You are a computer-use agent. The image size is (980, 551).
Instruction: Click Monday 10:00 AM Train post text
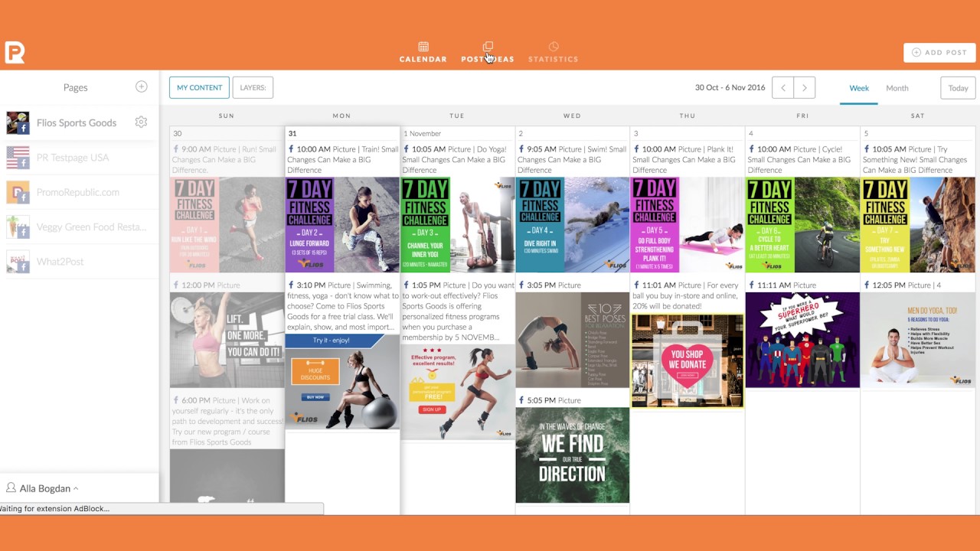pos(342,160)
